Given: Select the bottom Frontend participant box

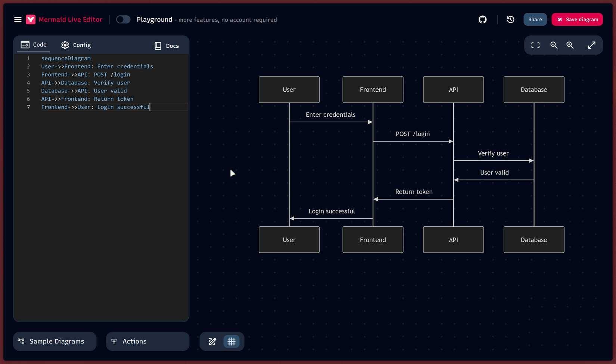Looking at the screenshot, I should tap(373, 240).
